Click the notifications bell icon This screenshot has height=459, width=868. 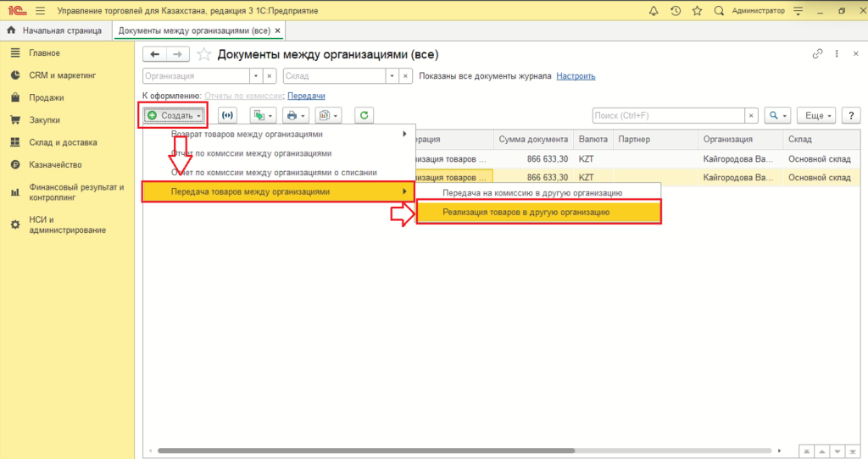pyautogui.click(x=654, y=10)
